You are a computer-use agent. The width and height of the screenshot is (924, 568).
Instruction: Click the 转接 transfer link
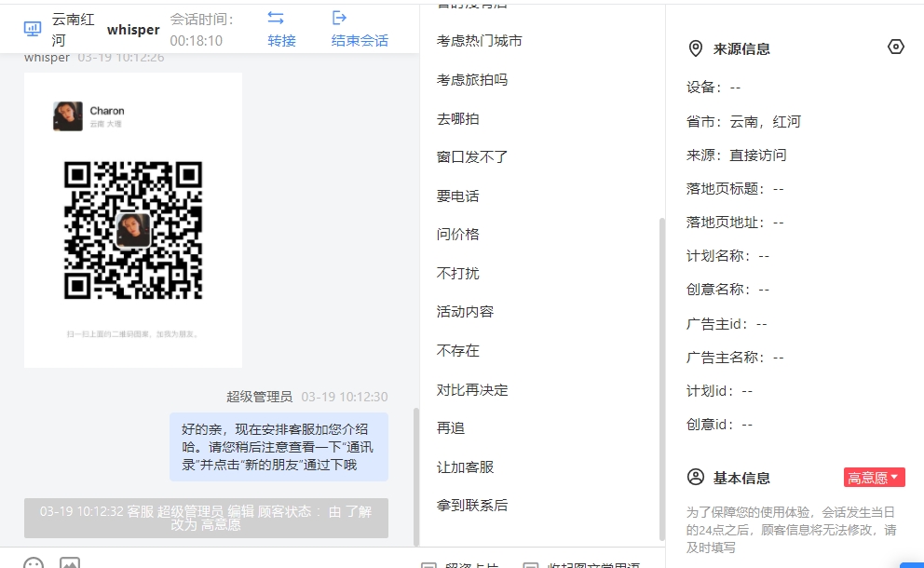[x=281, y=41]
